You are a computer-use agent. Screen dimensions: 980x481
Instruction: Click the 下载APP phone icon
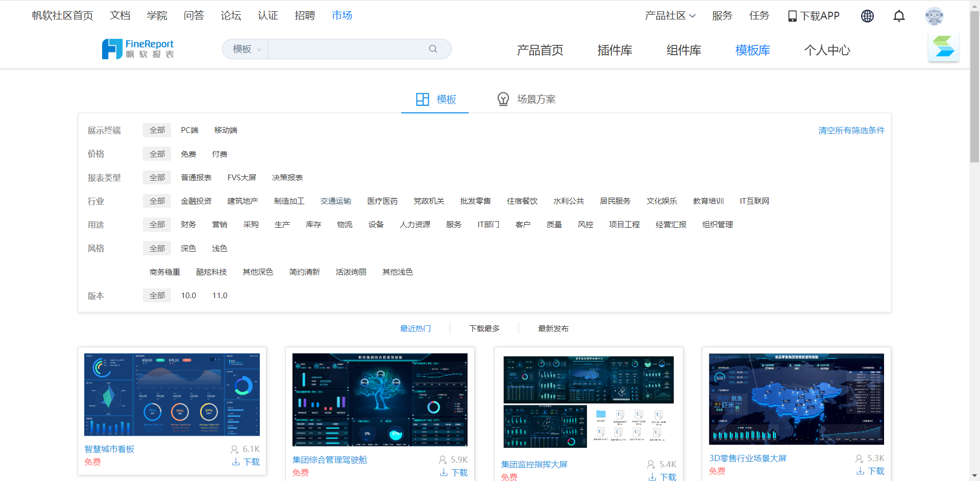coord(792,16)
